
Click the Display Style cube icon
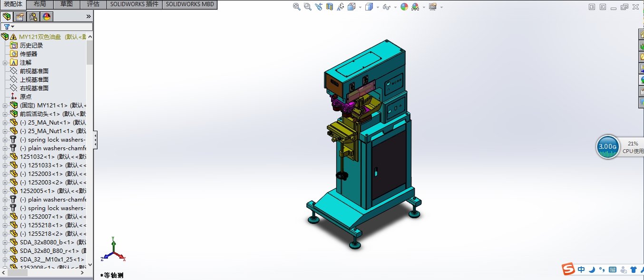coord(369,7)
